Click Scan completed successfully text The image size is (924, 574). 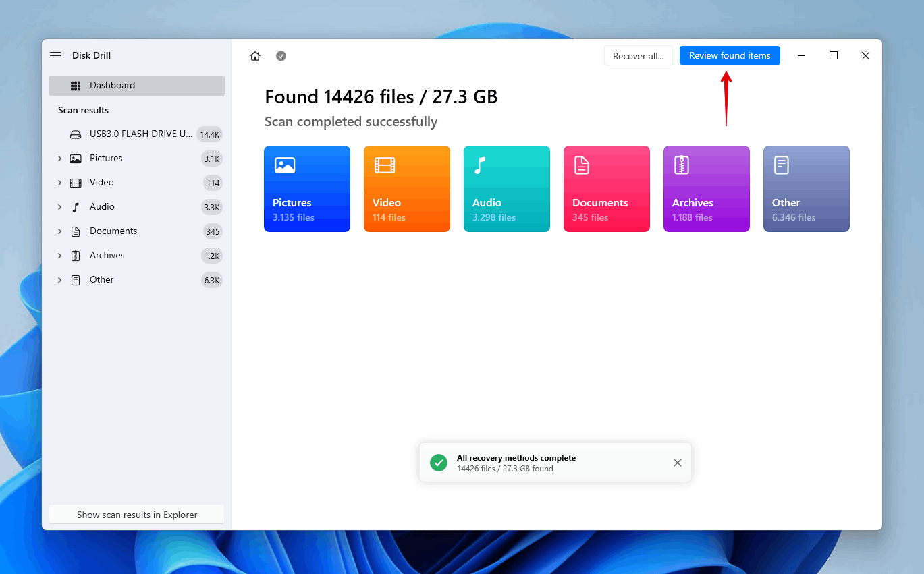click(351, 122)
